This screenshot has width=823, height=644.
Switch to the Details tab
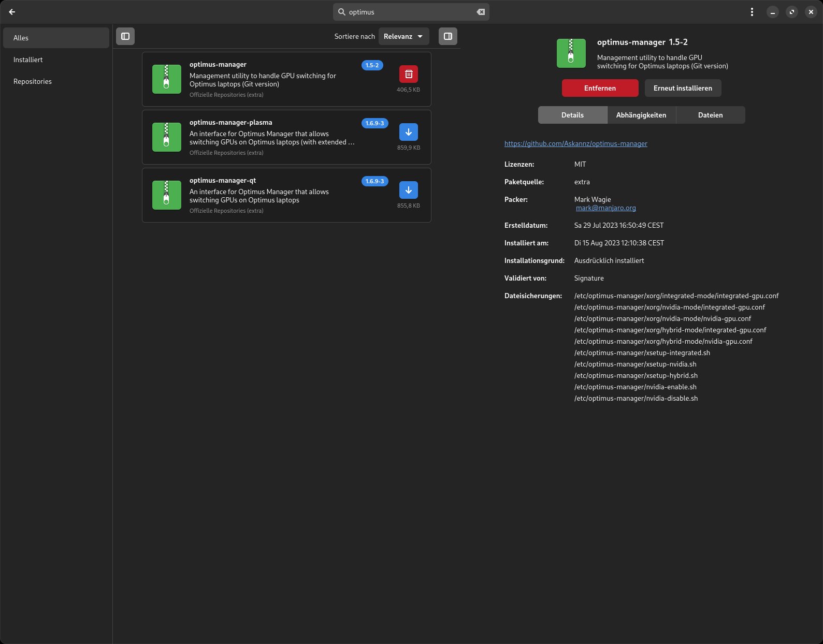coord(572,115)
